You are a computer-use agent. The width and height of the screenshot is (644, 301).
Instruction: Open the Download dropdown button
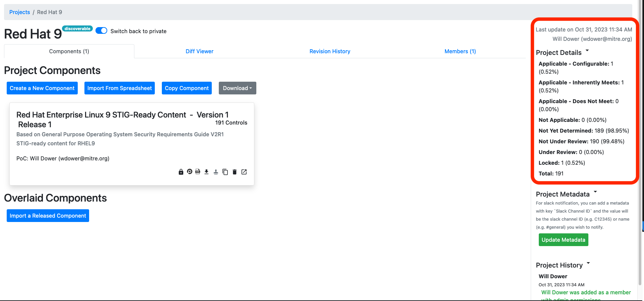237,88
